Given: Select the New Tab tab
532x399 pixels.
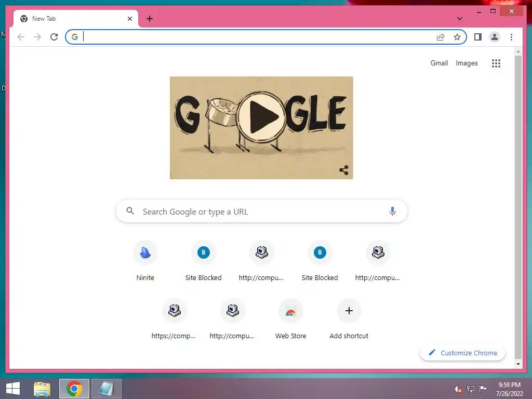Looking at the screenshot, I should (76, 19).
